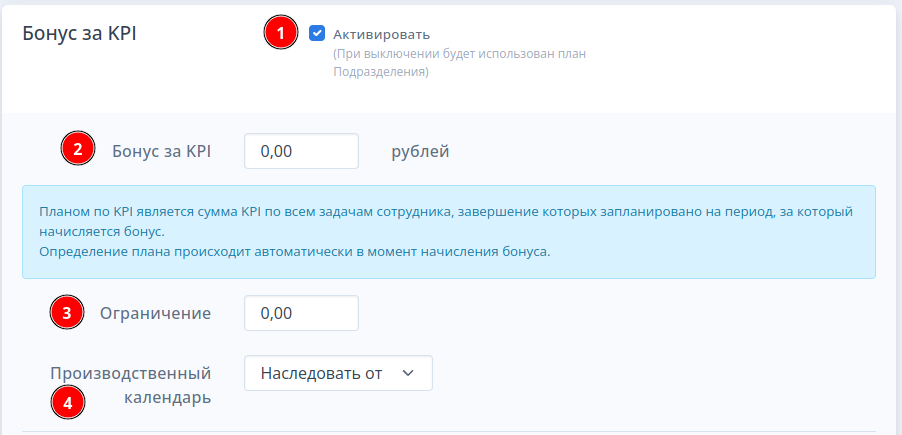Viewport: 902px width, 435px height.
Task: Click the red marker number 4
Action: [x=68, y=402]
